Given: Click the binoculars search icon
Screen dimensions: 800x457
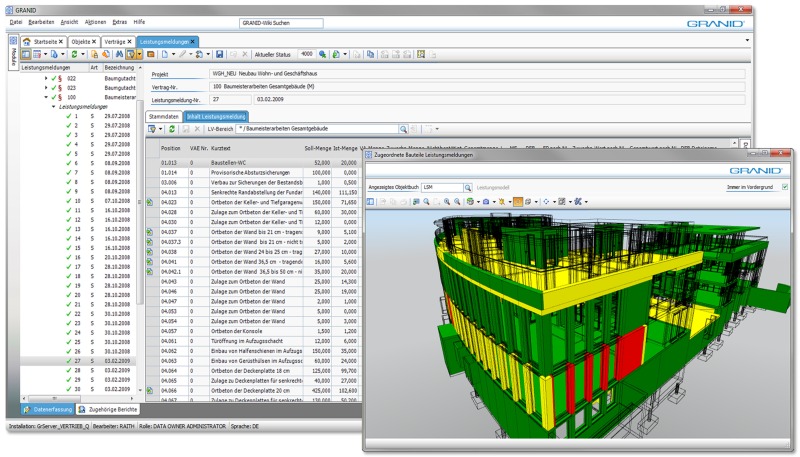Looking at the screenshot, I should click(119, 54).
